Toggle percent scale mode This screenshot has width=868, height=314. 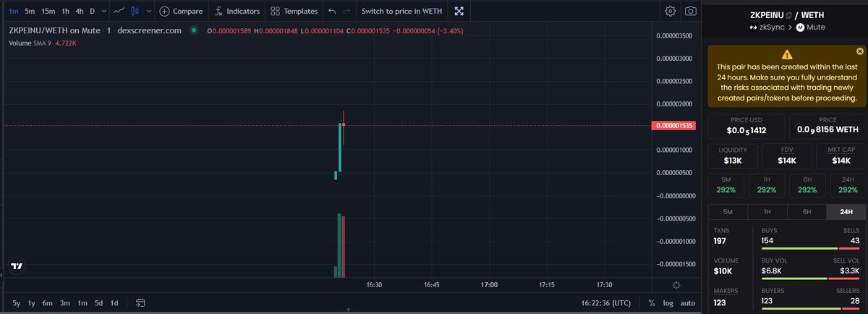(652, 303)
